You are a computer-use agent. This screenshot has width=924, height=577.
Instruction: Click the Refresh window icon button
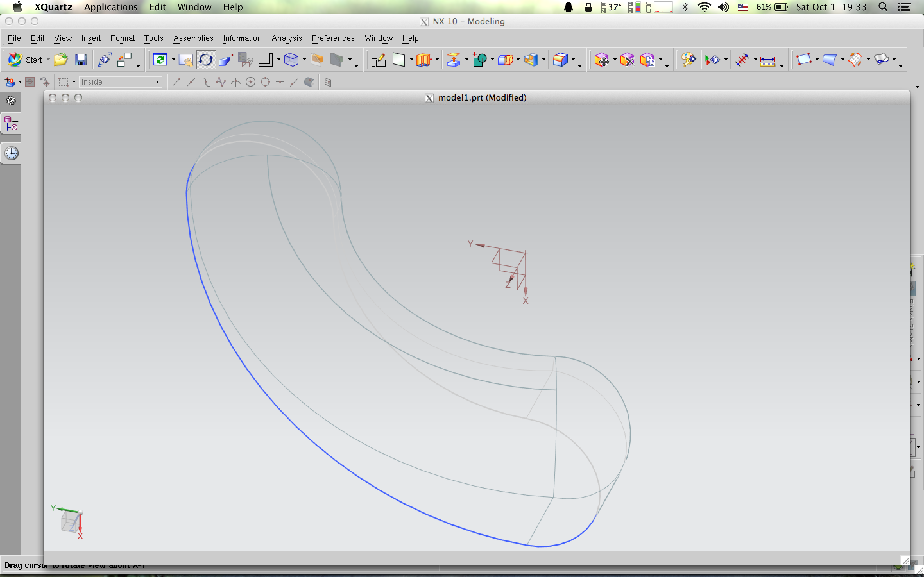pos(160,60)
